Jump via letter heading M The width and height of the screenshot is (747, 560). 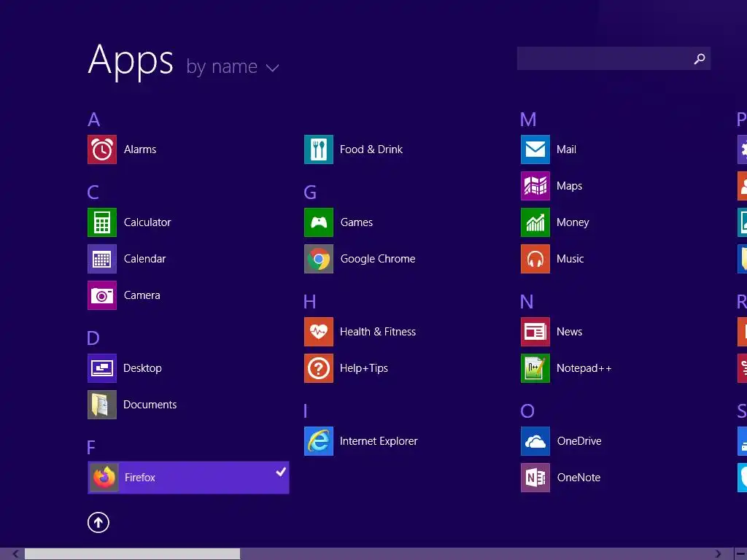(528, 120)
